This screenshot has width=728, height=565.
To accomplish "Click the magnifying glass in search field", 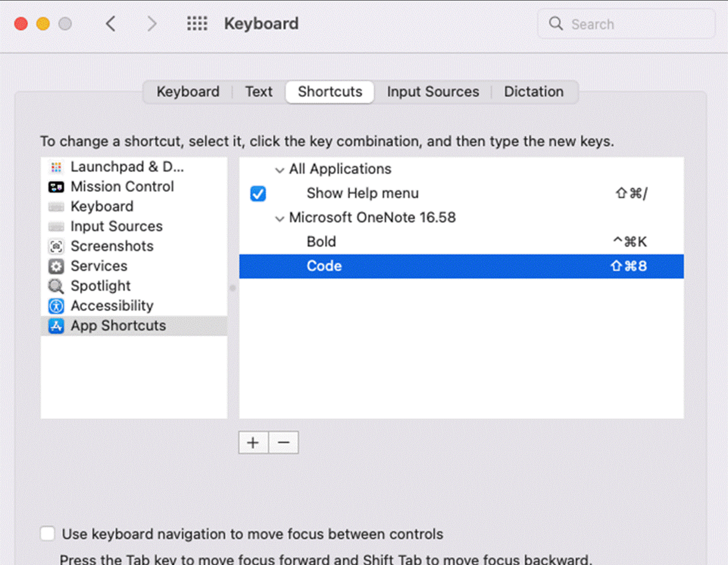I will click(555, 24).
